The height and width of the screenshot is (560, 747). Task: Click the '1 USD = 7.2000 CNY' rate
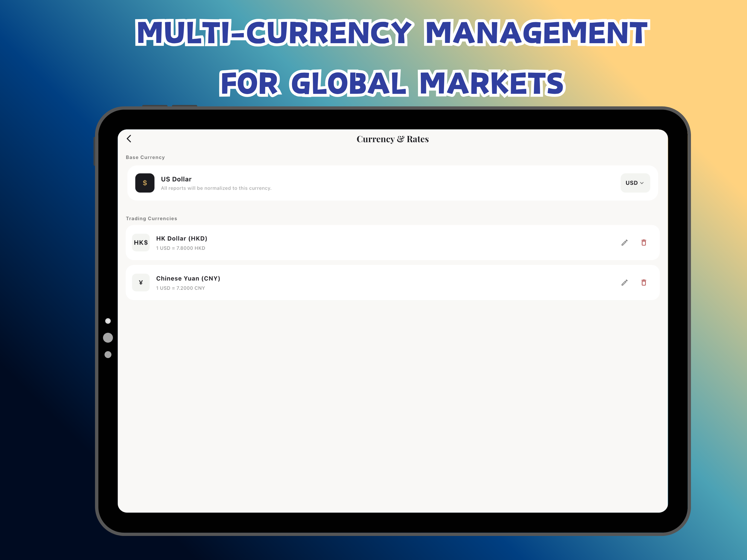(181, 288)
